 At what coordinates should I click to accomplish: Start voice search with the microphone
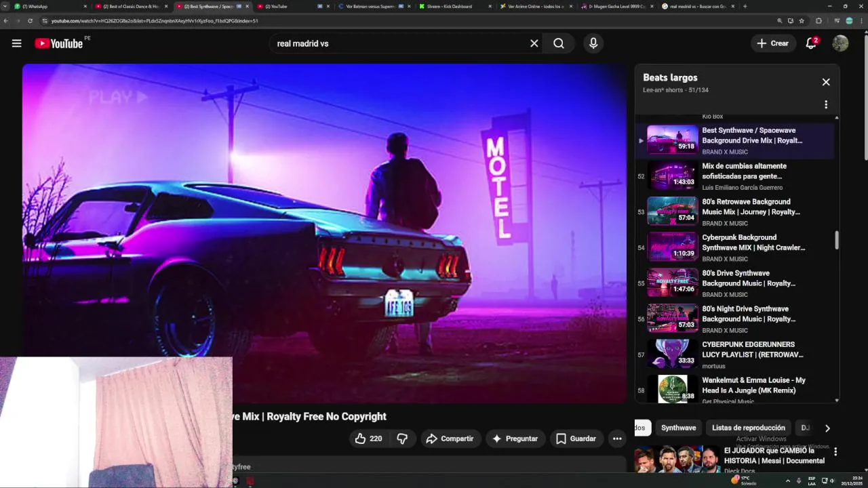(593, 43)
